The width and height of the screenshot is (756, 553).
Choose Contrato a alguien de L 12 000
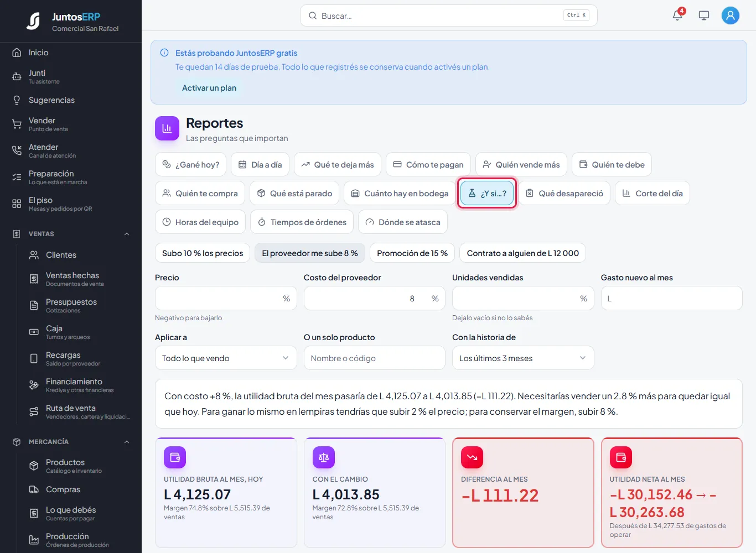[x=522, y=253]
